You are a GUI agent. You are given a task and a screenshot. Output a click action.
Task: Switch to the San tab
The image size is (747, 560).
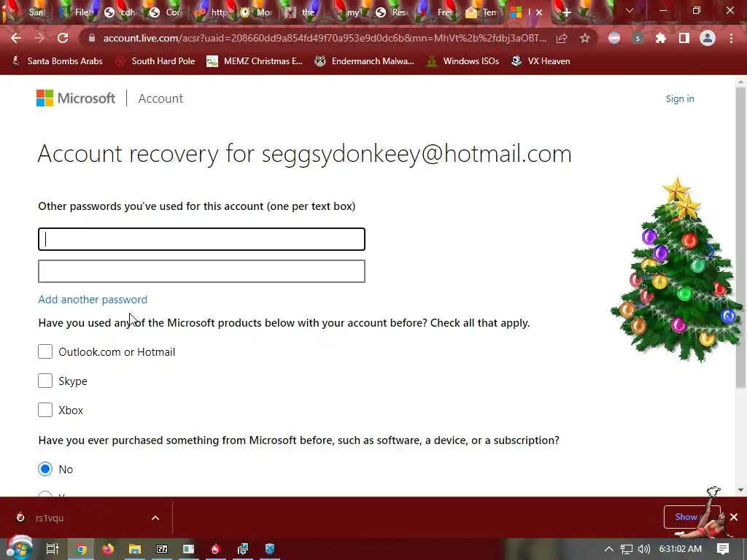(x=28, y=12)
